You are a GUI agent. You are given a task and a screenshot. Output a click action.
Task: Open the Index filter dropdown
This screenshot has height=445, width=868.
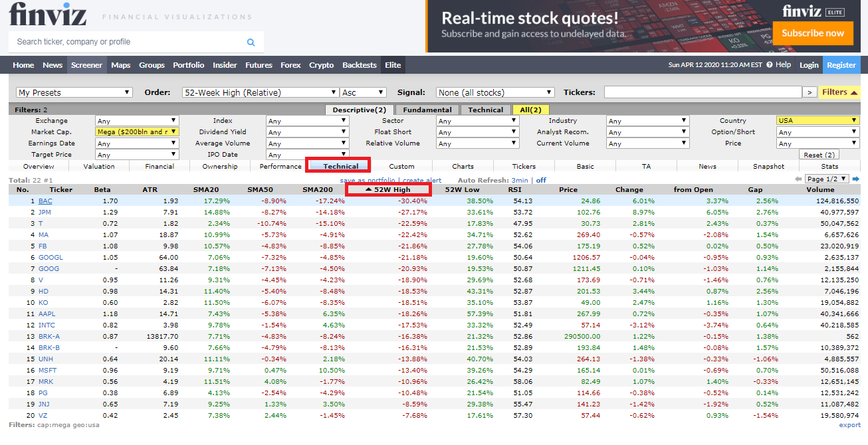point(307,121)
